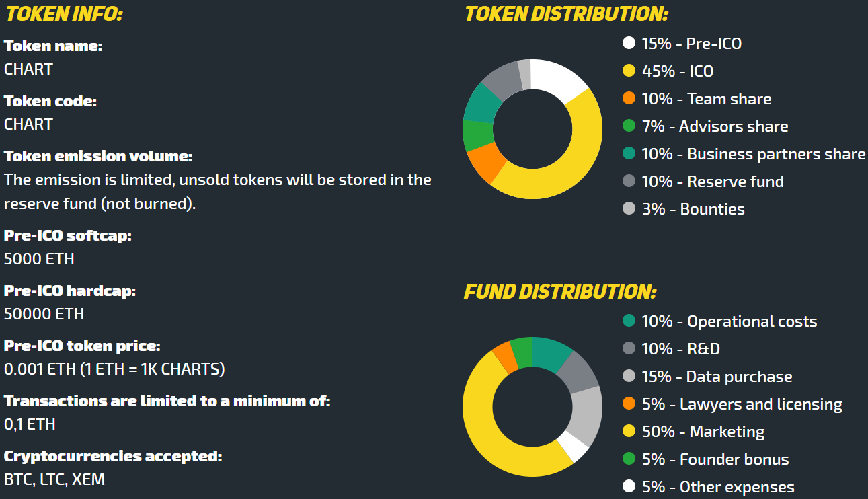Click the Fund Distribution heading

559,292
